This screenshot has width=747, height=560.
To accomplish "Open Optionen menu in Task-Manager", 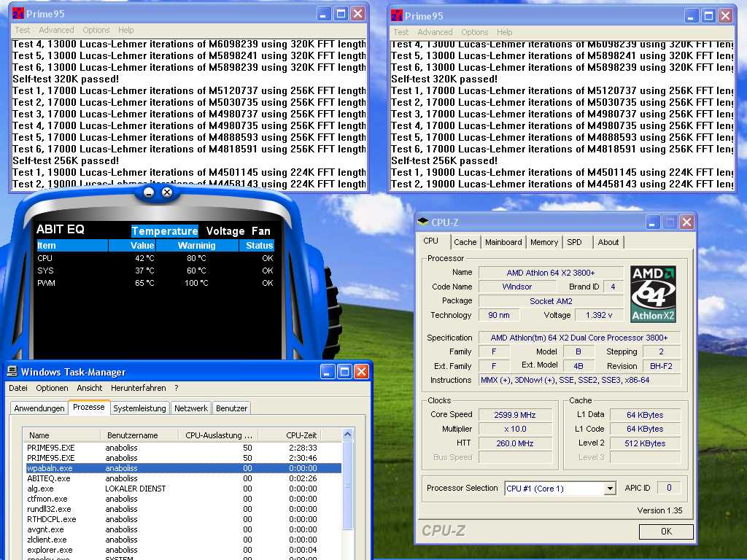I will click(52, 388).
